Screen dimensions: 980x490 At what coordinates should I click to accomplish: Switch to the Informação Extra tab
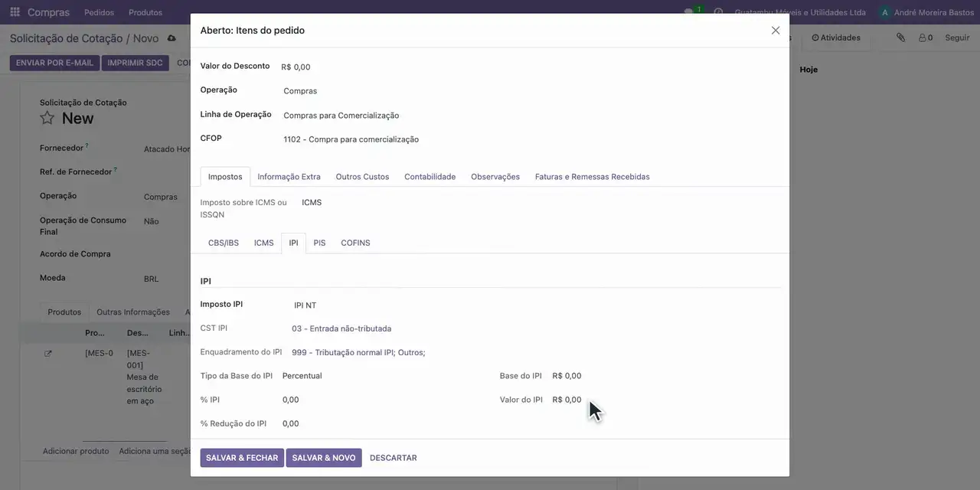tap(289, 177)
